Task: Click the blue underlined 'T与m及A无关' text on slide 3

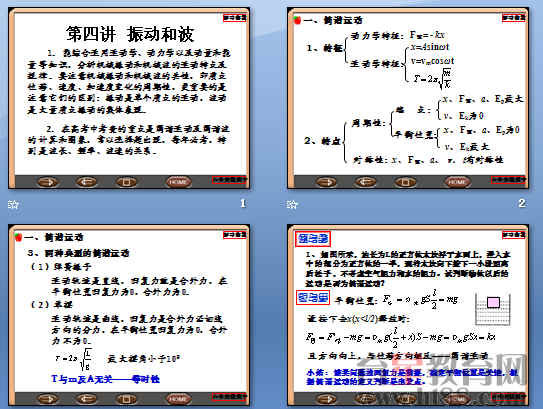Action: (x=82, y=379)
